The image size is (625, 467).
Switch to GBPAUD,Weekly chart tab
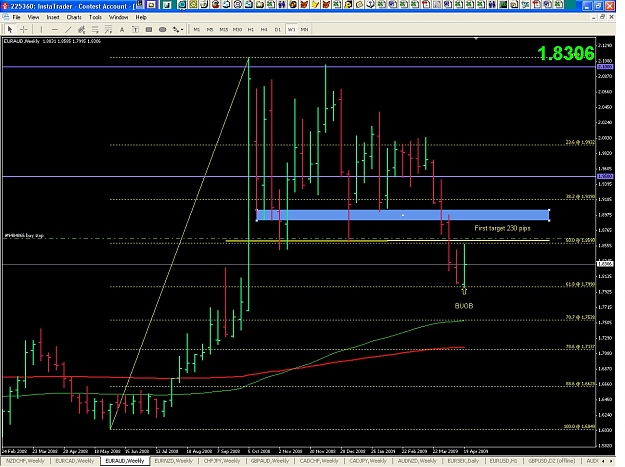click(x=270, y=461)
